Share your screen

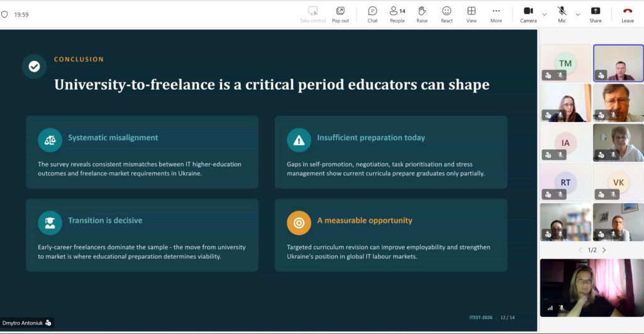pos(596,15)
